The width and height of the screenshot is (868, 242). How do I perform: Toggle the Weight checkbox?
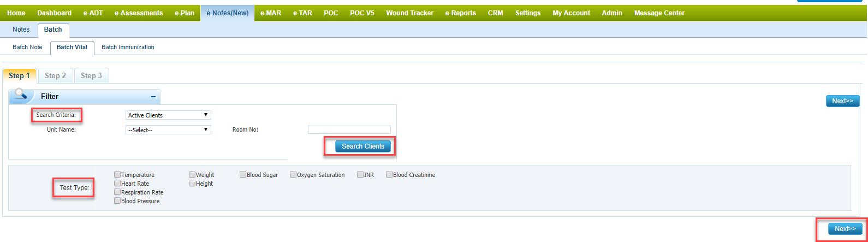tap(192, 175)
